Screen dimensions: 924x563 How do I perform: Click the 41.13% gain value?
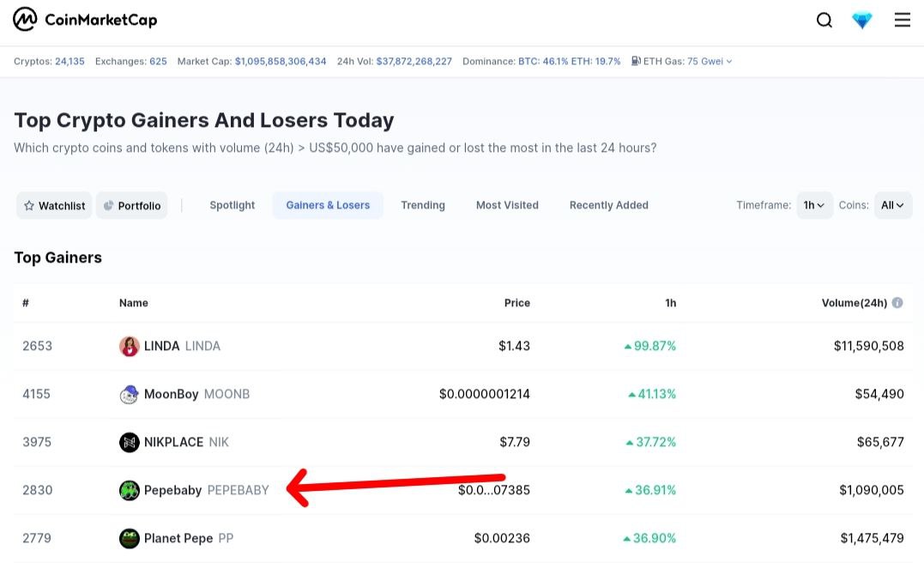tap(652, 394)
